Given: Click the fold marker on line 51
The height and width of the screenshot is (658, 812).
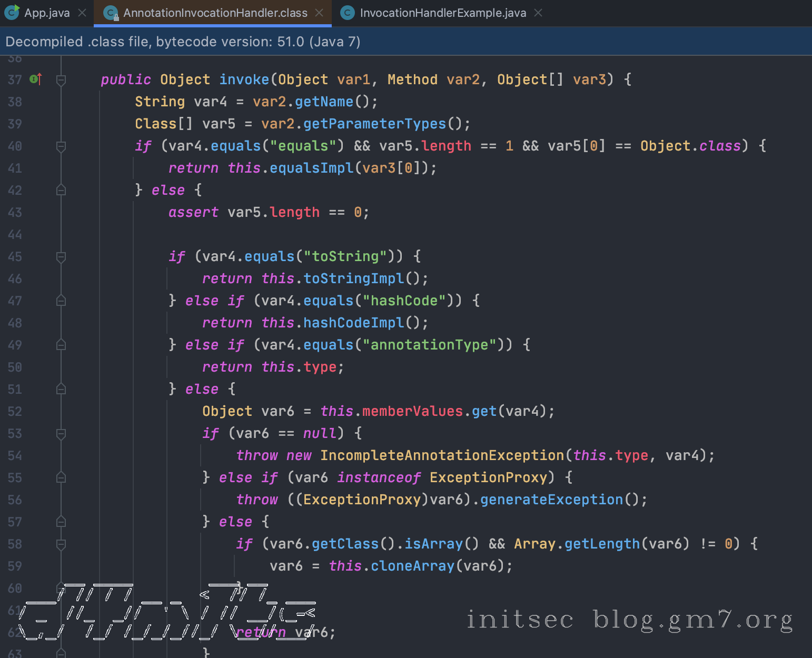Looking at the screenshot, I should [x=61, y=390].
